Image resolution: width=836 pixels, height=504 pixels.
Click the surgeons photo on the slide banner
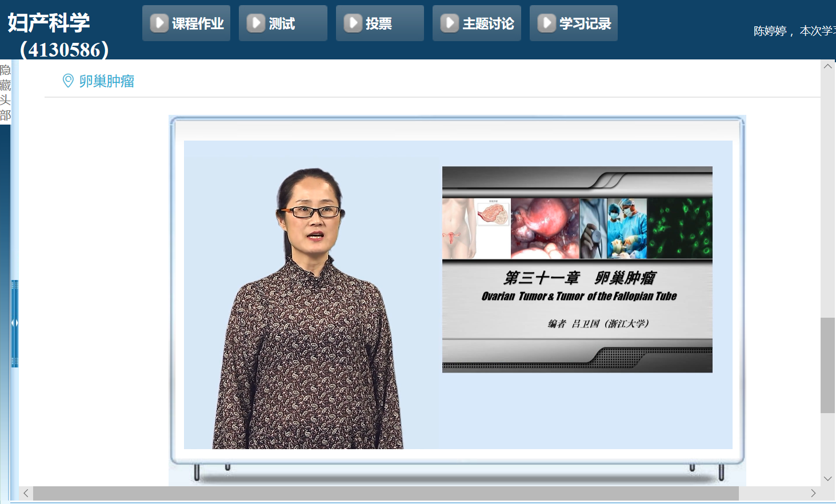click(x=627, y=229)
